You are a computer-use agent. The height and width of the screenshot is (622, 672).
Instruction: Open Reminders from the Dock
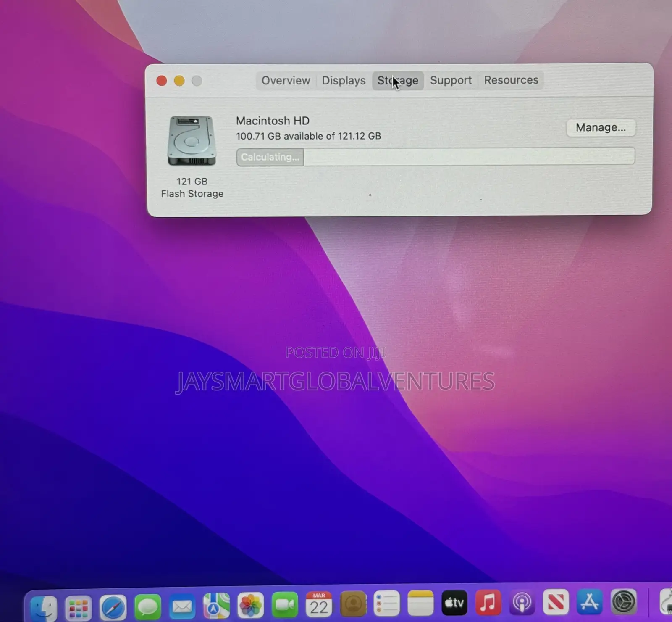(386, 604)
